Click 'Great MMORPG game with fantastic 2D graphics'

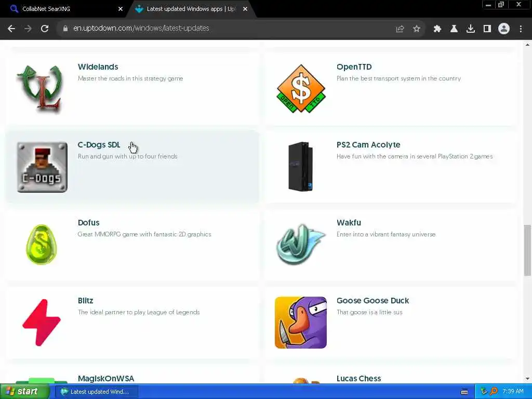(144, 234)
